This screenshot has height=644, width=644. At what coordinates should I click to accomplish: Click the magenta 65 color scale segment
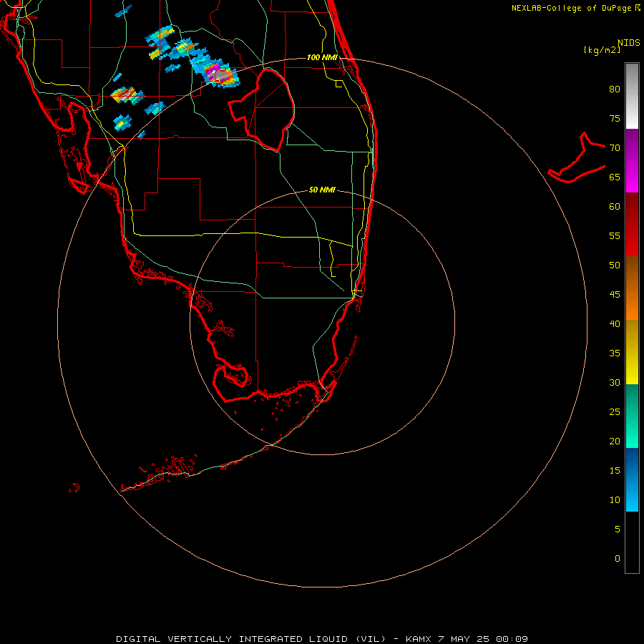(632, 160)
